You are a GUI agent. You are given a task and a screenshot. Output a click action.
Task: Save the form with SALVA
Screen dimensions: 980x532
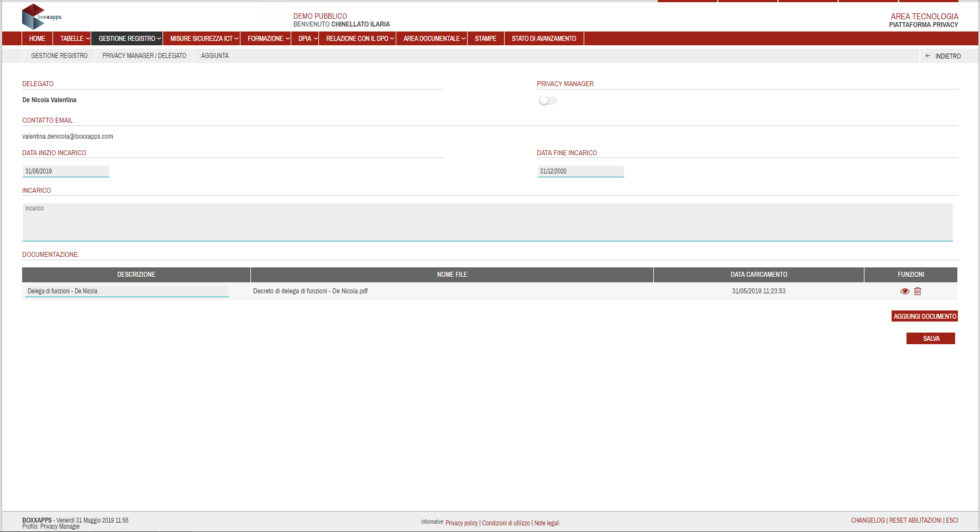click(x=931, y=338)
